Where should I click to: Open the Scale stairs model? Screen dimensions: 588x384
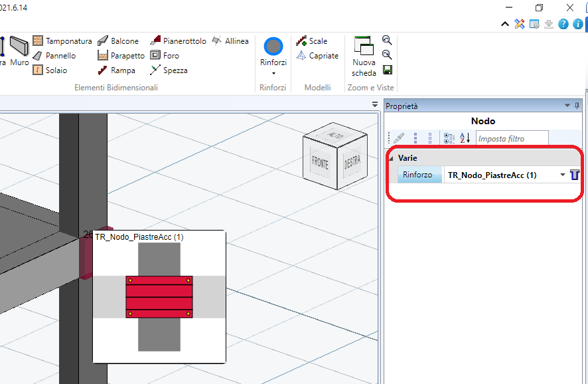pos(312,41)
